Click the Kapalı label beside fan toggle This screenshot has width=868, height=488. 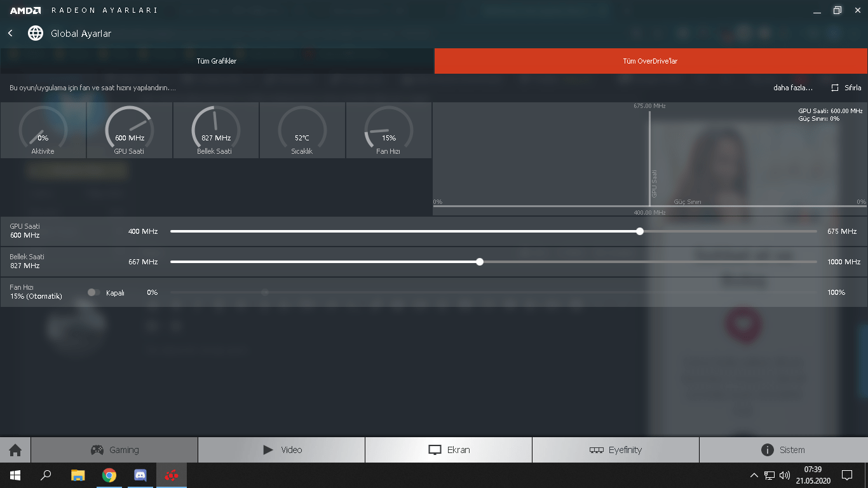point(115,292)
